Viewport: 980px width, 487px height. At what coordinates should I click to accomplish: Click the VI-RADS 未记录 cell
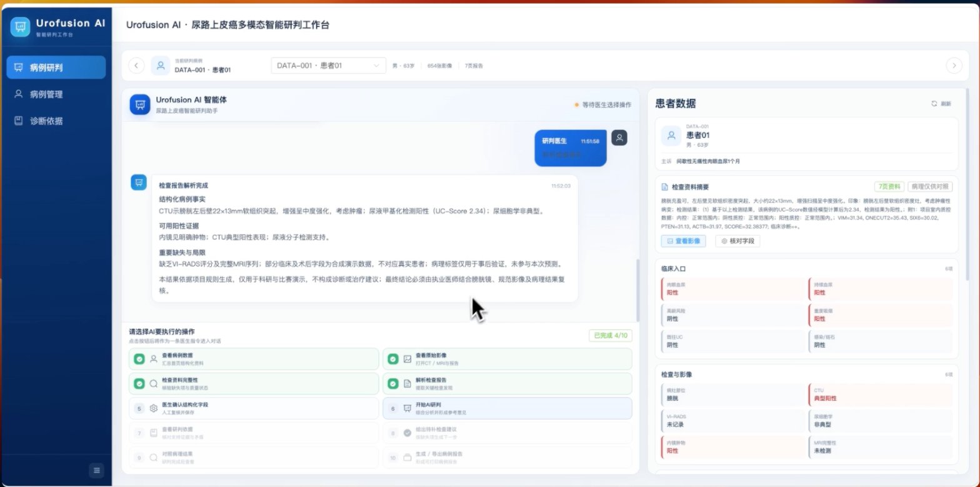[x=732, y=420]
